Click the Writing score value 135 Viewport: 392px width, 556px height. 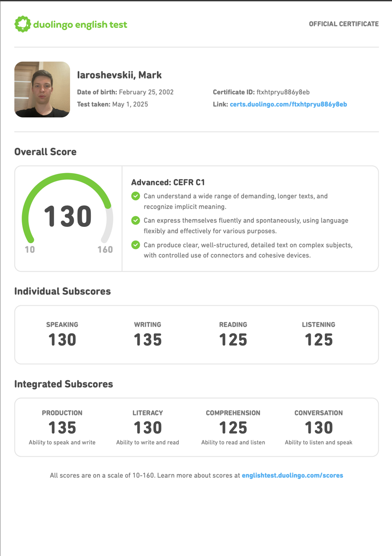[x=148, y=340]
